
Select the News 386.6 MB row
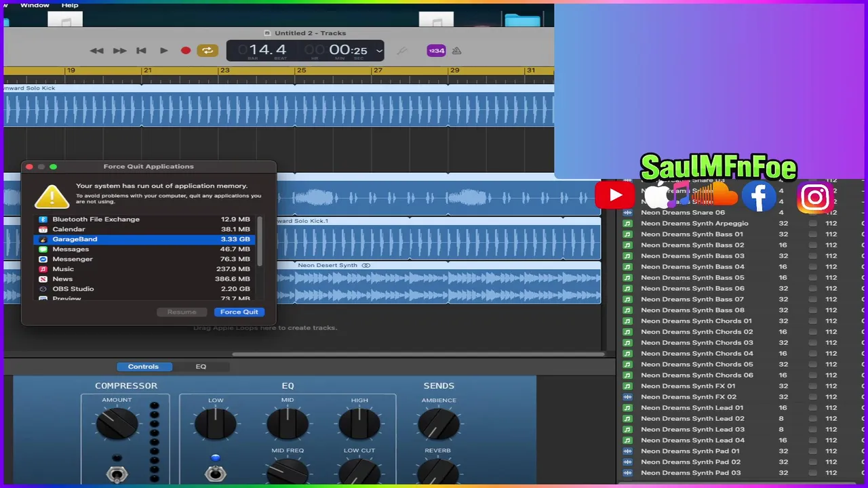tap(145, 279)
